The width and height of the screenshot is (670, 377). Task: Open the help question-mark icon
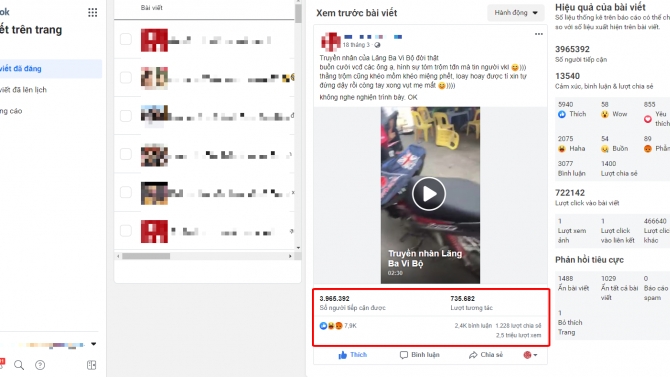[40, 365]
